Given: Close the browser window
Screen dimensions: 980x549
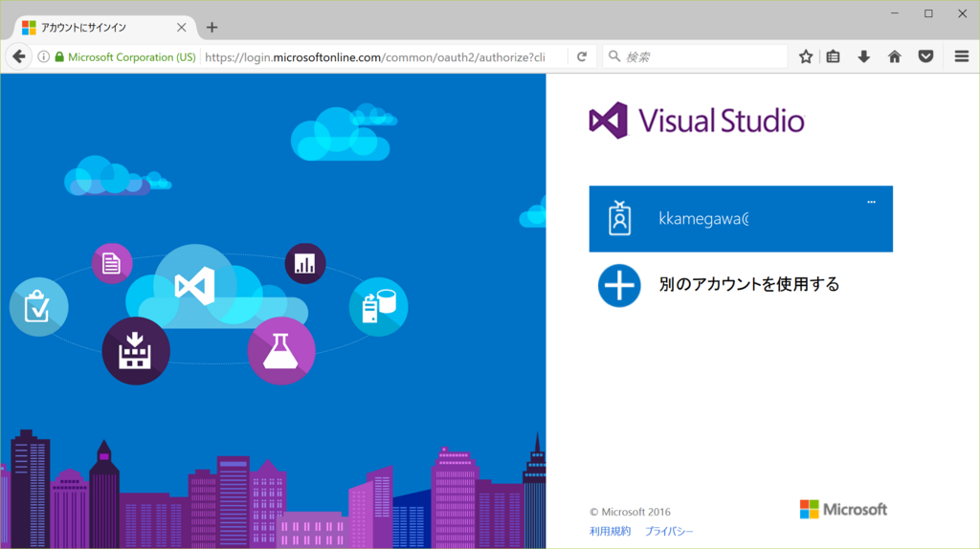Looking at the screenshot, I should coord(963,13).
